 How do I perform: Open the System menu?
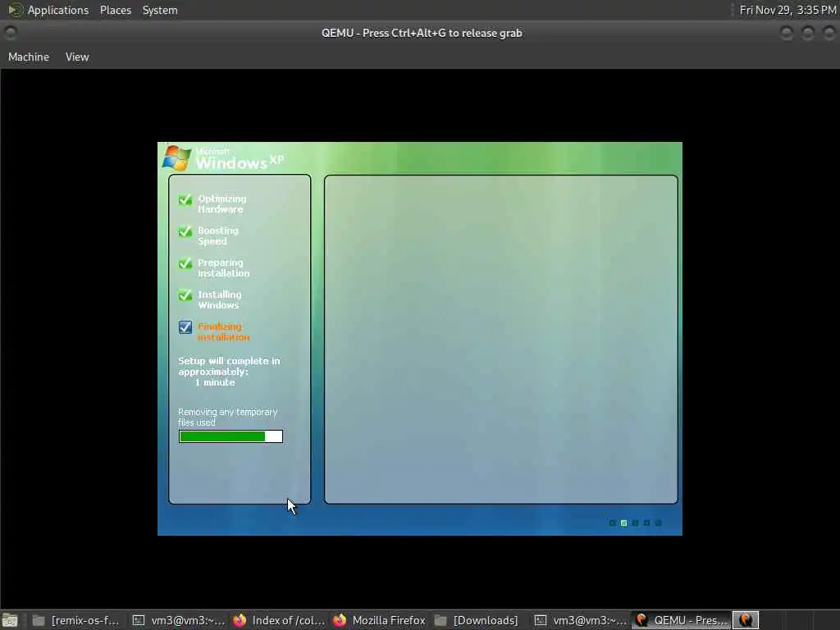[x=160, y=10]
